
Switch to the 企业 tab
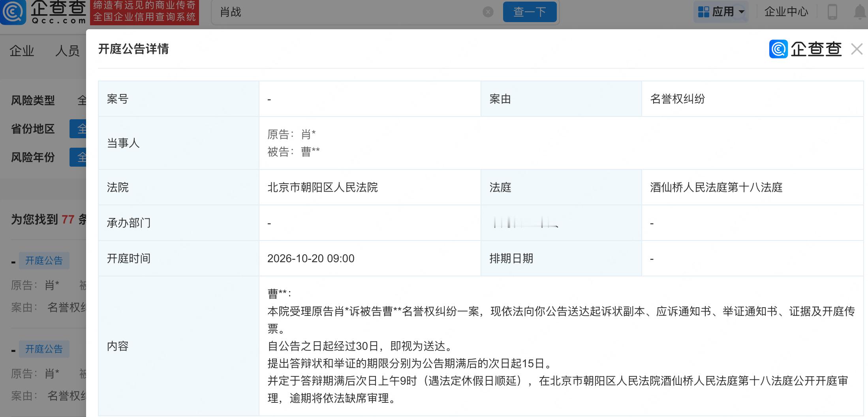click(22, 51)
